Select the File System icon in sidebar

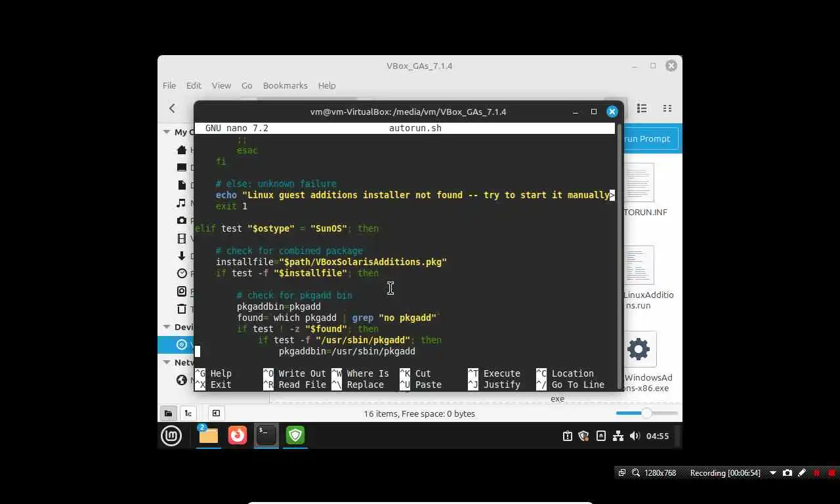182,291
